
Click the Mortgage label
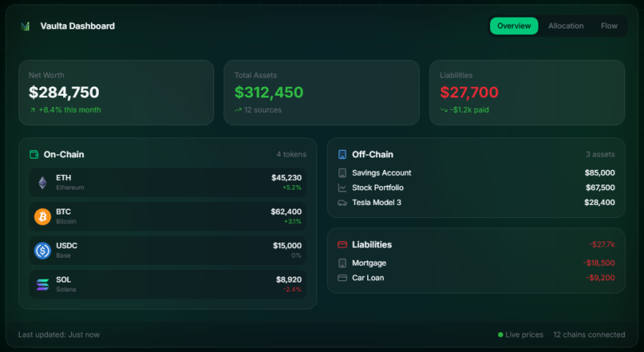point(369,263)
